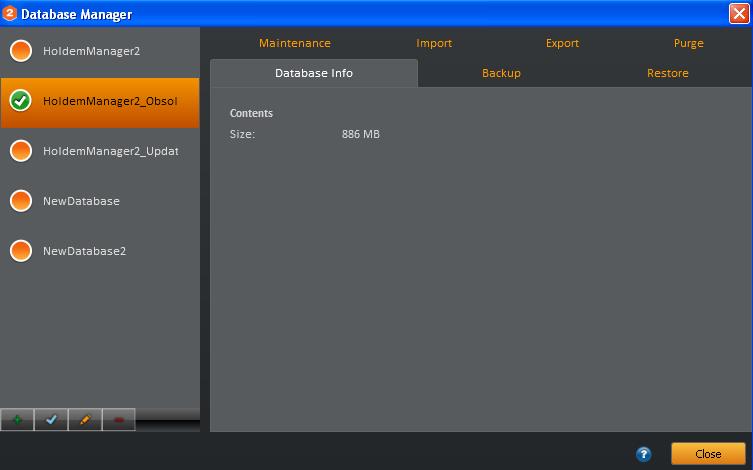Click the red minus delete database icon
753x470 pixels.
point(119,420)
